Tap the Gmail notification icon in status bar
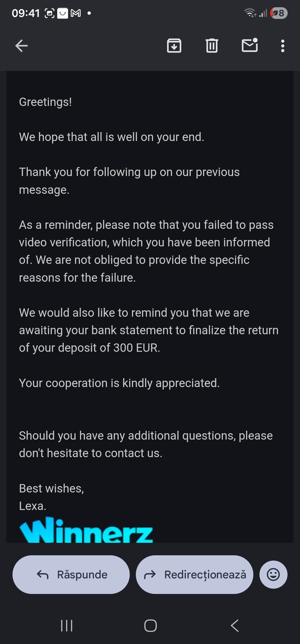The height and width of the screenshot is (644, 300). pos(76,13)
